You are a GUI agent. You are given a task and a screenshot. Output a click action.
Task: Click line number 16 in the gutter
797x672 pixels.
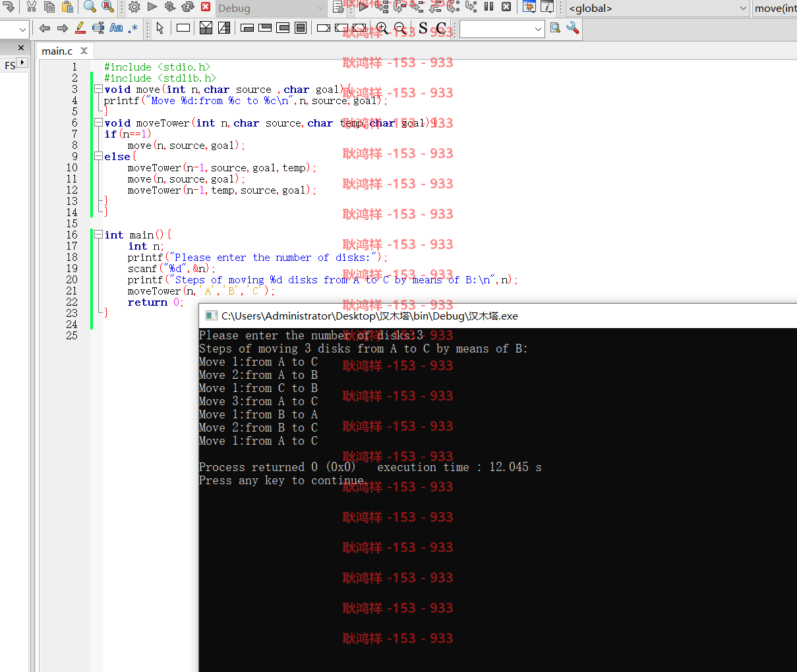coord(72,235)
